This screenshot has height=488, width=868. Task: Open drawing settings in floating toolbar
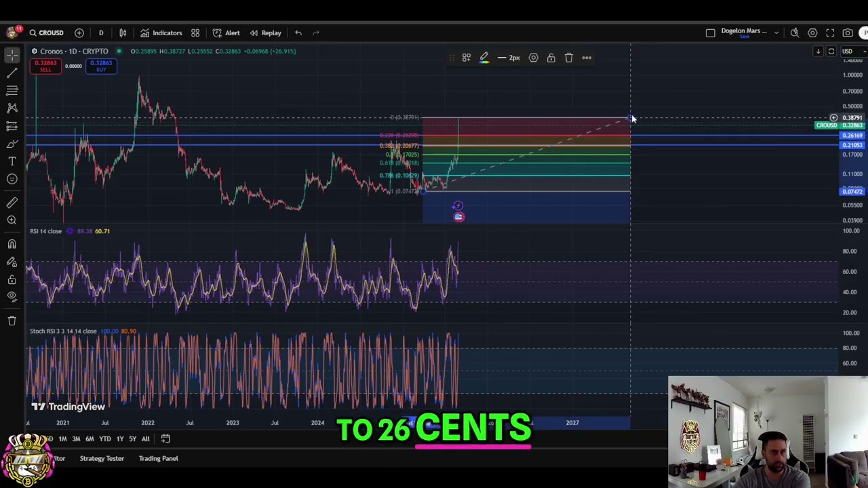(x=534, y=58)
